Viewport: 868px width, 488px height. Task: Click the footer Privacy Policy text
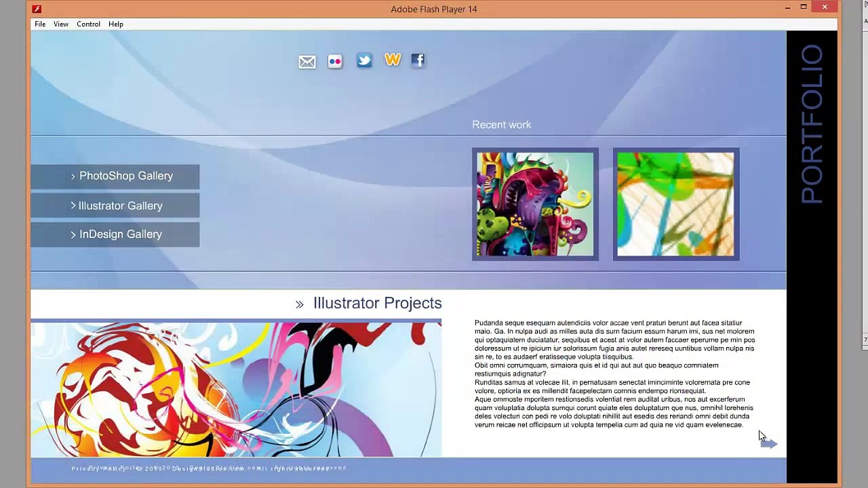click(x=99, y=468)
